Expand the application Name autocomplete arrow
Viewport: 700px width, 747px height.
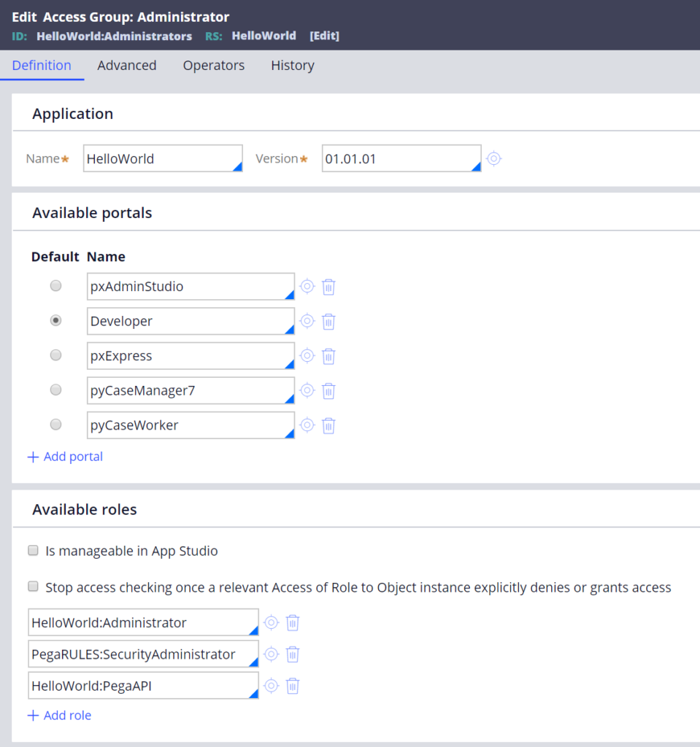(x=237, y=166)
